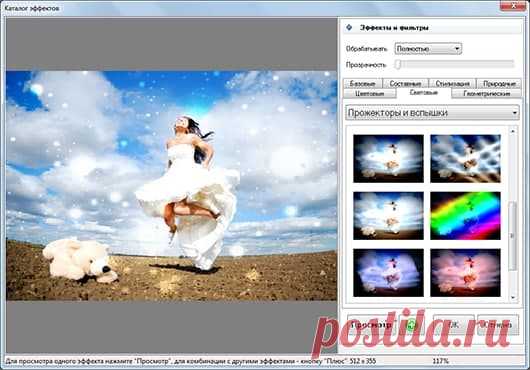Open the Цветовые tab

[370, 94]
